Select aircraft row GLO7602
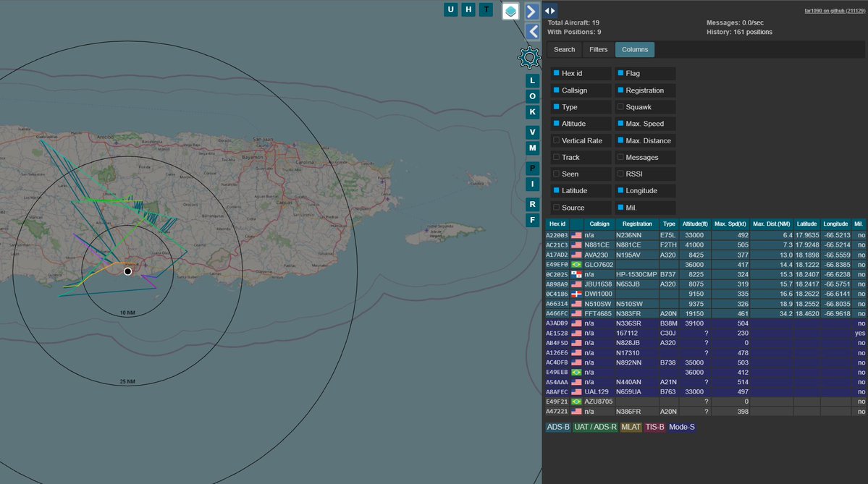Image resolution: width=868 pixels, height=484 pixels. pos(706,265)
